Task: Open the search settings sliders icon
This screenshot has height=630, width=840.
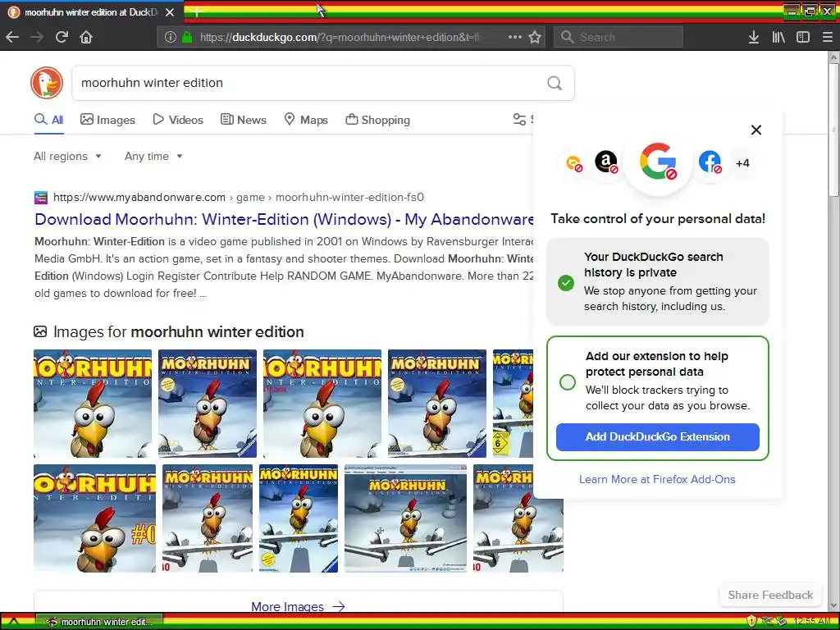Action: (519, 120)
